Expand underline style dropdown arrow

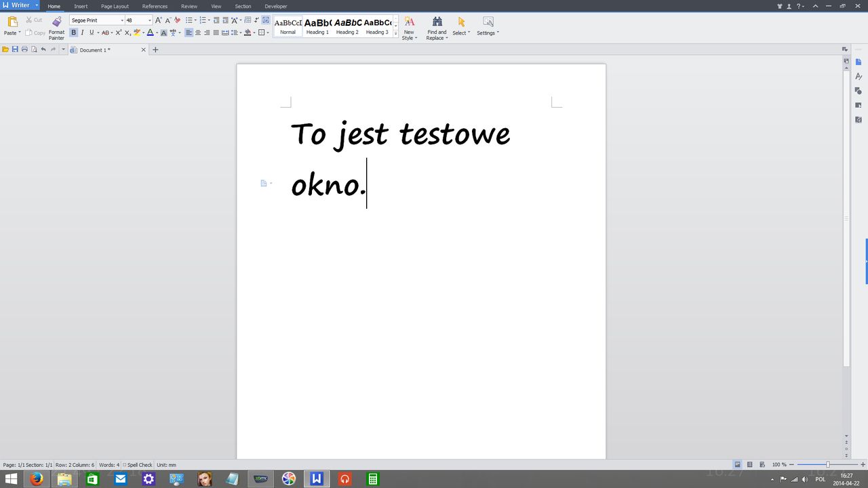98,33
